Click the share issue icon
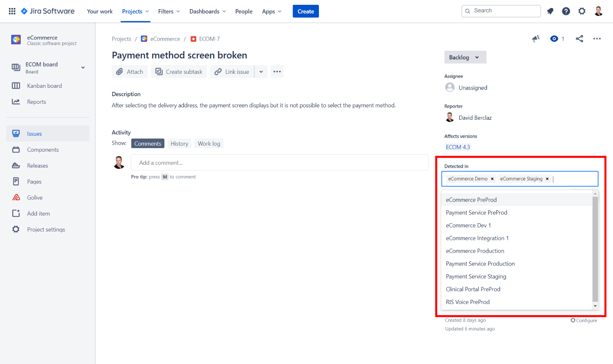 [579, 39]
